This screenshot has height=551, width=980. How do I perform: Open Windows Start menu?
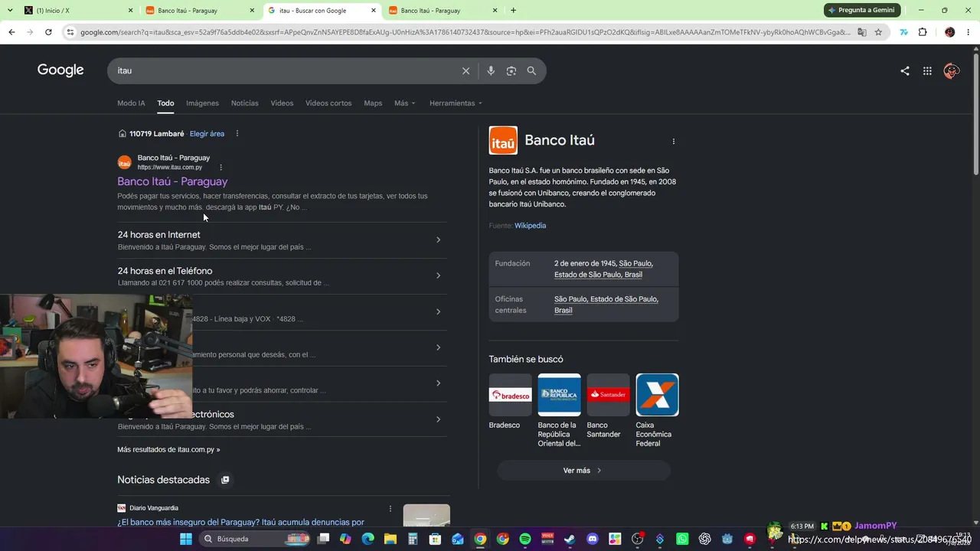pyautogui.click(x=186, y=539)
